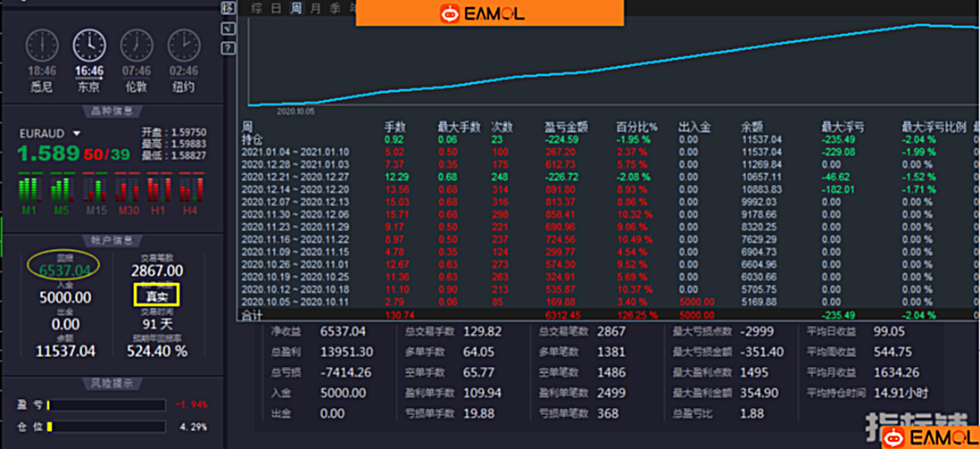Select the 2020.12.28 ~ 2021.01.03 row
The height and width of the screenshot is (449, 980).
607,164
